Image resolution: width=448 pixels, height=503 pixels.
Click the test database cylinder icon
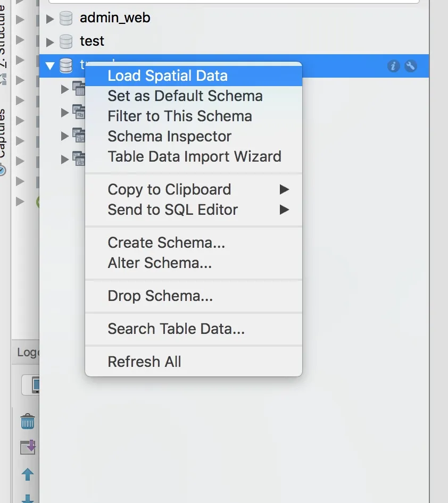pyautogui.click(x=66, y=41)
